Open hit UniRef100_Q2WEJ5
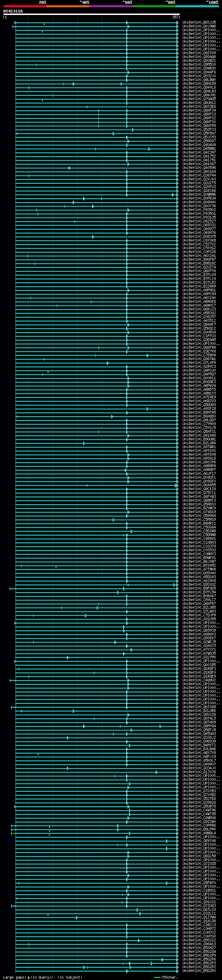 199,642
